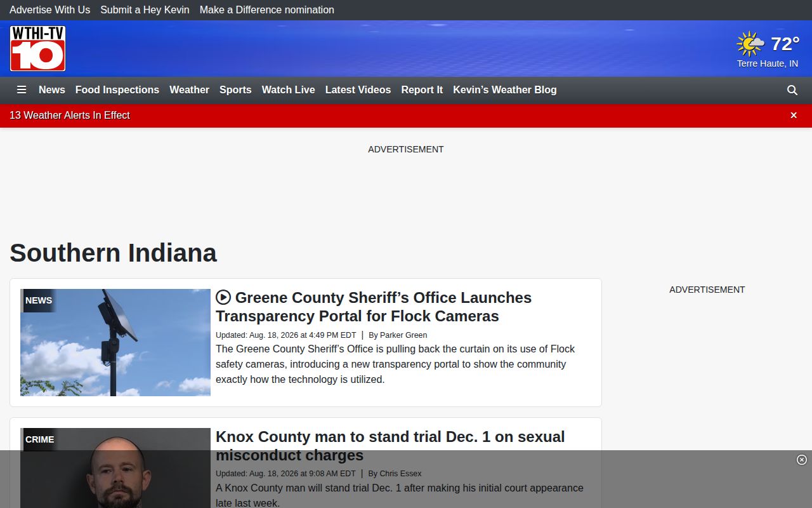Click the Flock camera article thumbnail
The image size is (812, 508).
115,343
